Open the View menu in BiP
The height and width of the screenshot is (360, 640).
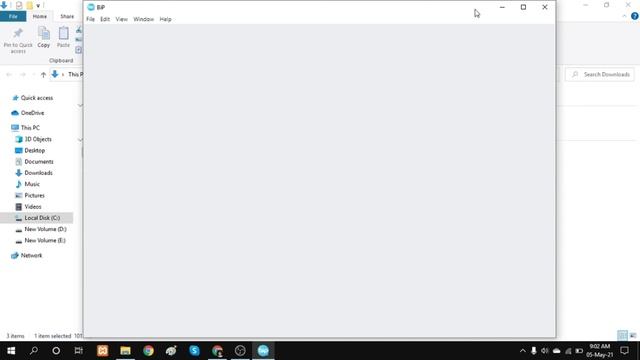(x=121, y=19)
